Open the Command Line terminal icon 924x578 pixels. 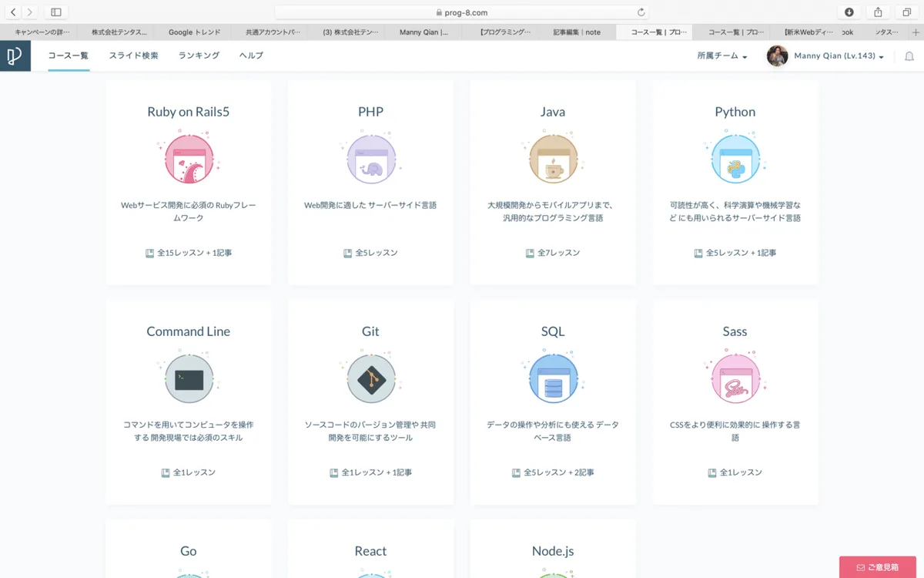point(189,378)
